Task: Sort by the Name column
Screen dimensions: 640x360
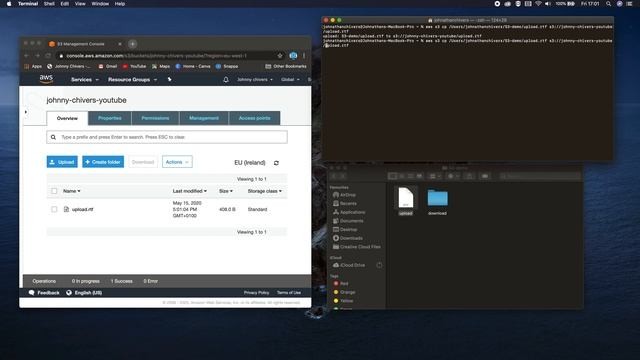Action: tap(71, 191)
